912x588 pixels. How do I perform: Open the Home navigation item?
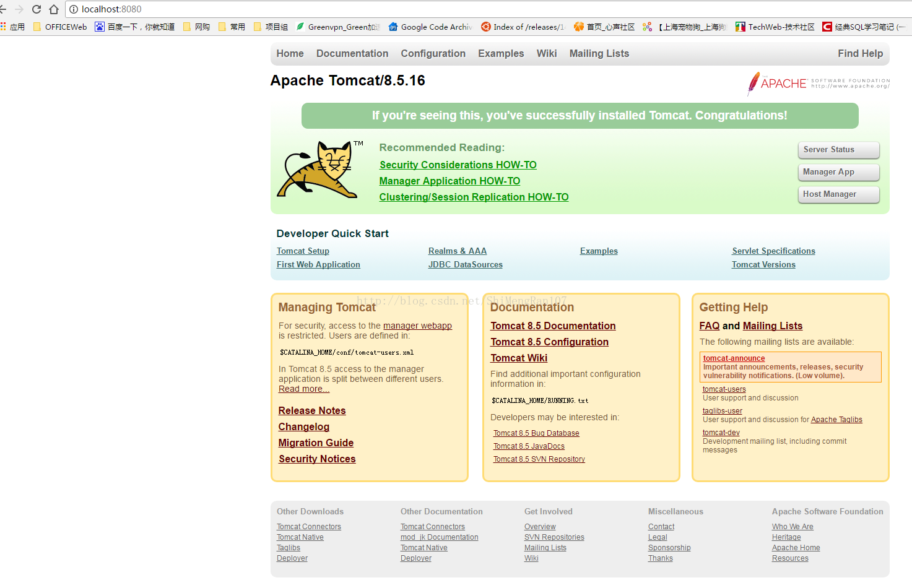point(290,54)
